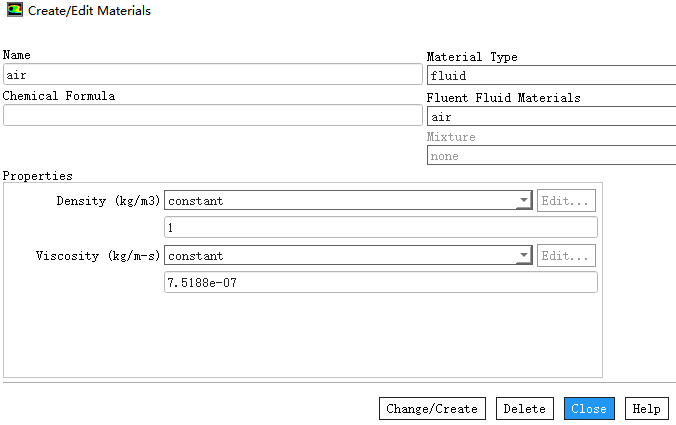Delete the current material

coord(524,409)
